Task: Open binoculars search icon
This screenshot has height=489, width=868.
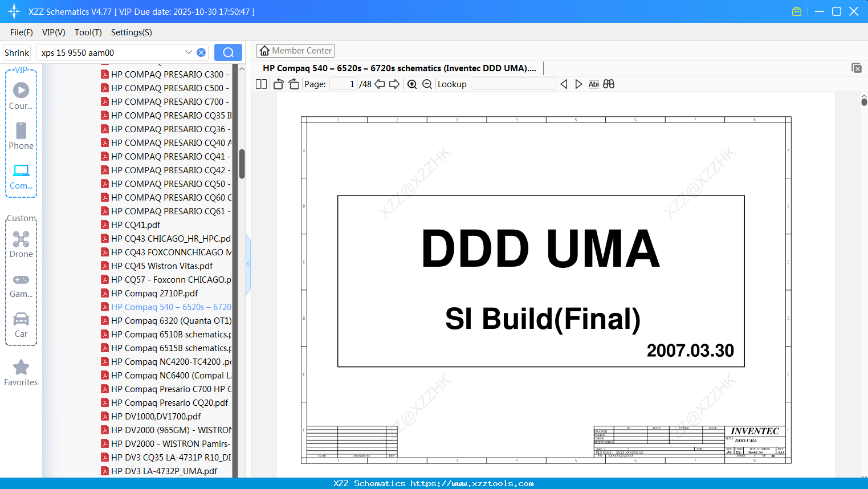Action: click(x=609, y=84)
